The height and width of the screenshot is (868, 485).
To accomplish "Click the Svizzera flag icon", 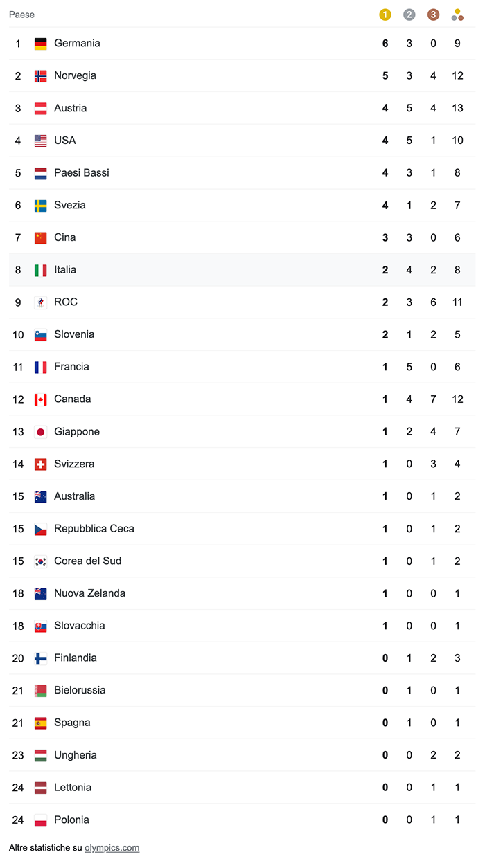I will tap(41, 464).
